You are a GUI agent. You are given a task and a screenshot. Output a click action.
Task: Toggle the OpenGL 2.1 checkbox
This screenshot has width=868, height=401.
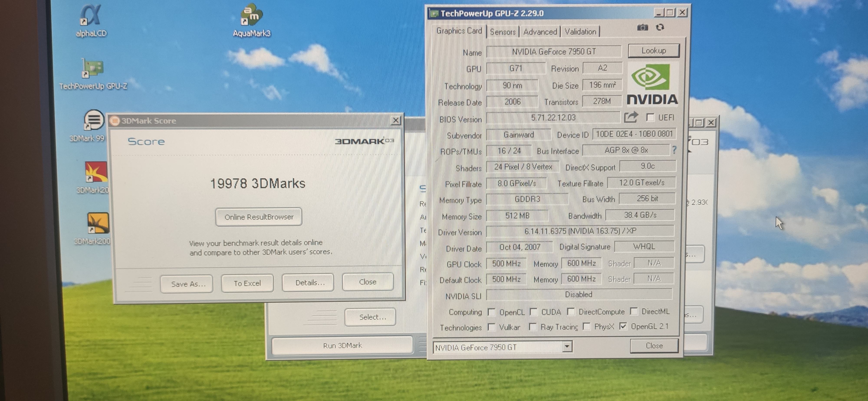(x=623, y=326)
